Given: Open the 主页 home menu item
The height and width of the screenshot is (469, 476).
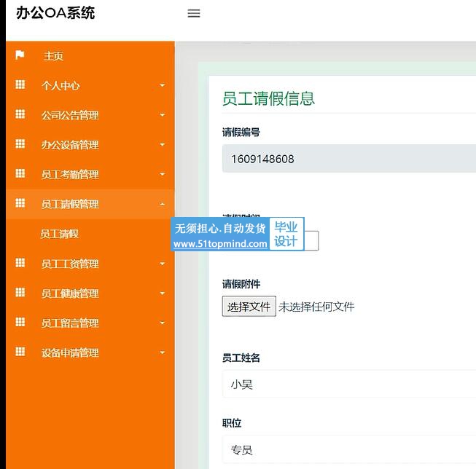Looking at the screenshot, I should (x=53, y=56).
